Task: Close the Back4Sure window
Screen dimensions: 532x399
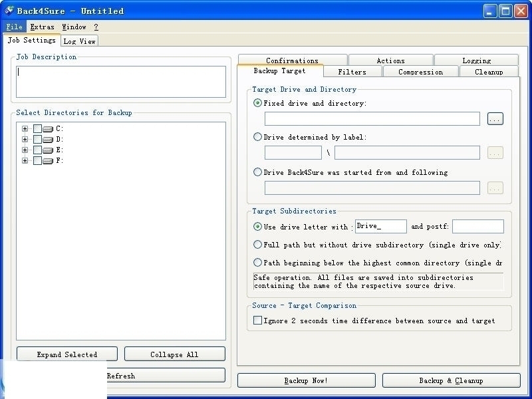Action: 521,11
